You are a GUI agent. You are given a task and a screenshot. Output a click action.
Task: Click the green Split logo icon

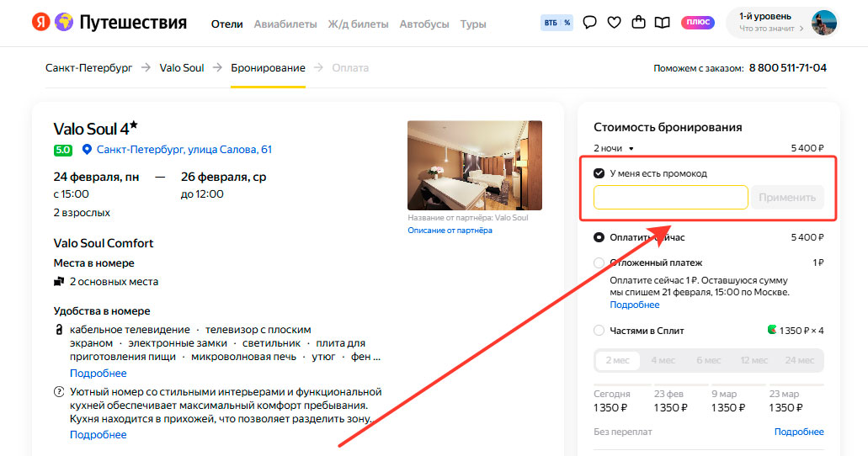pos(772,330)
